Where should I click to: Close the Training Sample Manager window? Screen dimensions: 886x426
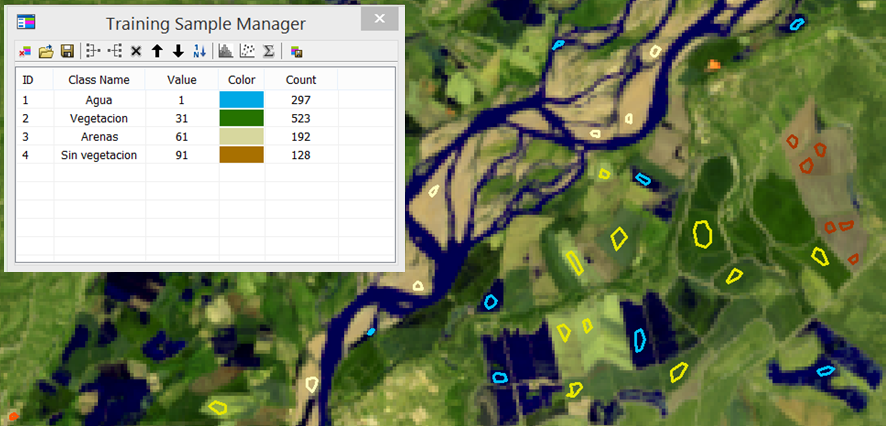380,19
